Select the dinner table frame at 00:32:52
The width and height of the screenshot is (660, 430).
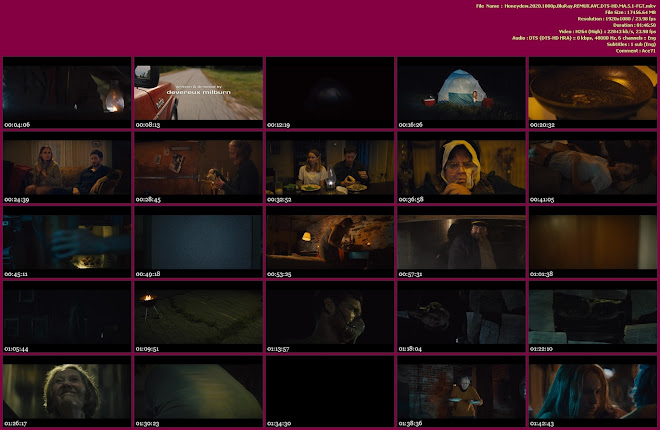pyautogui.click(x=330, y=167)
